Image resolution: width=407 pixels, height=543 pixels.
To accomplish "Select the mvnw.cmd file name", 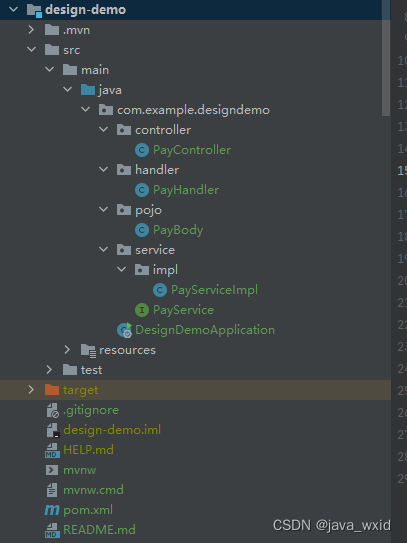I will pos(93,490).
